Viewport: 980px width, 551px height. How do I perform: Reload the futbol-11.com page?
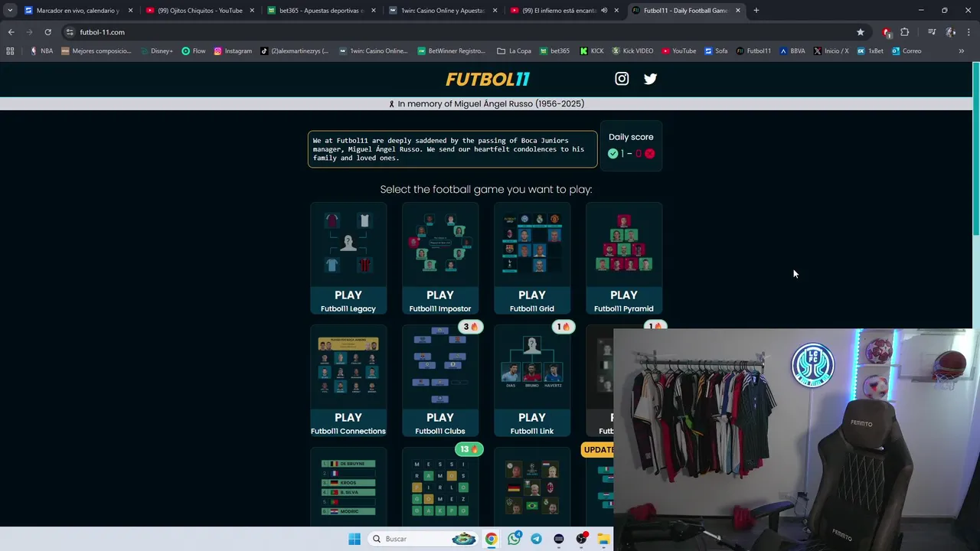coord(47,32)
